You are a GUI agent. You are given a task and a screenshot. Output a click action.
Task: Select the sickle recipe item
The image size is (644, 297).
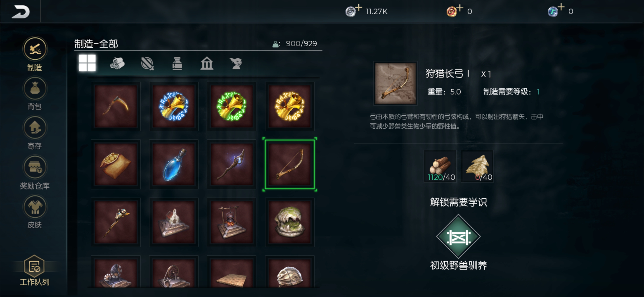pyautogui.click(x=116, y=106)
